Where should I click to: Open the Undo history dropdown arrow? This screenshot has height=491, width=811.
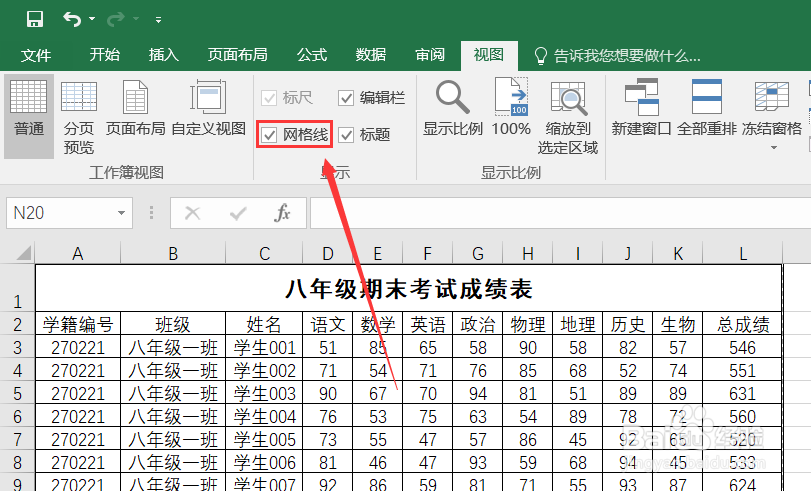tap(92, 19)
